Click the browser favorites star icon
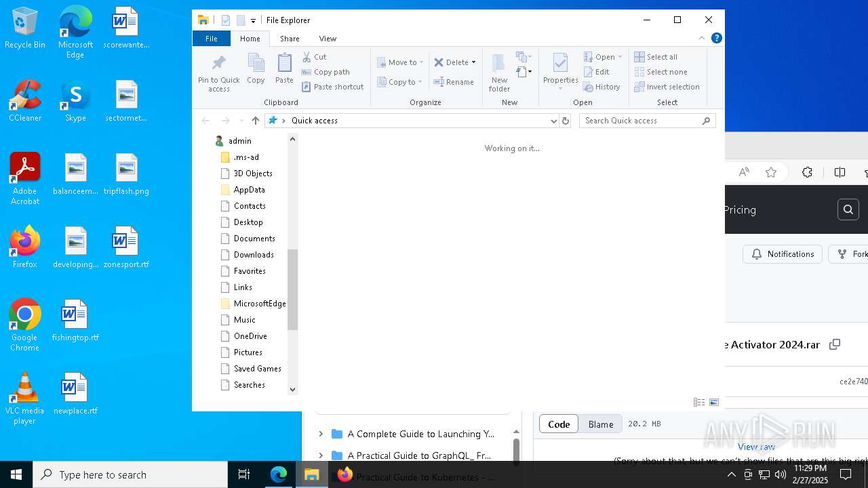 pos(771,172)
